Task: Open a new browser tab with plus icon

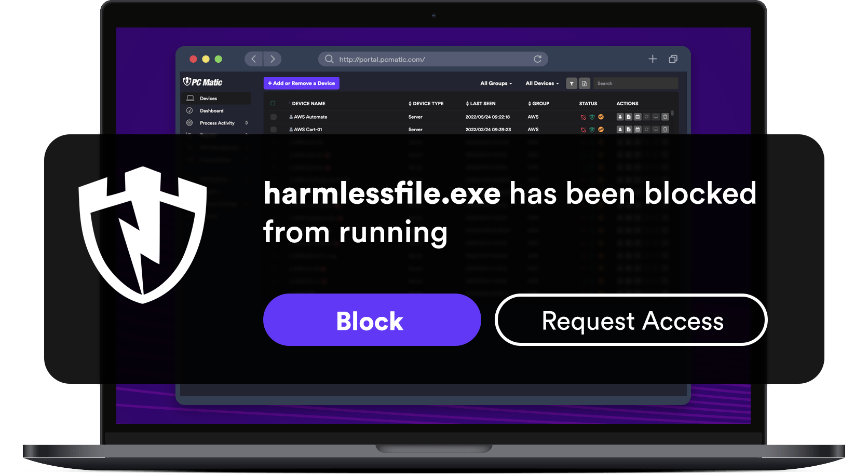Action: pos(653,59)
